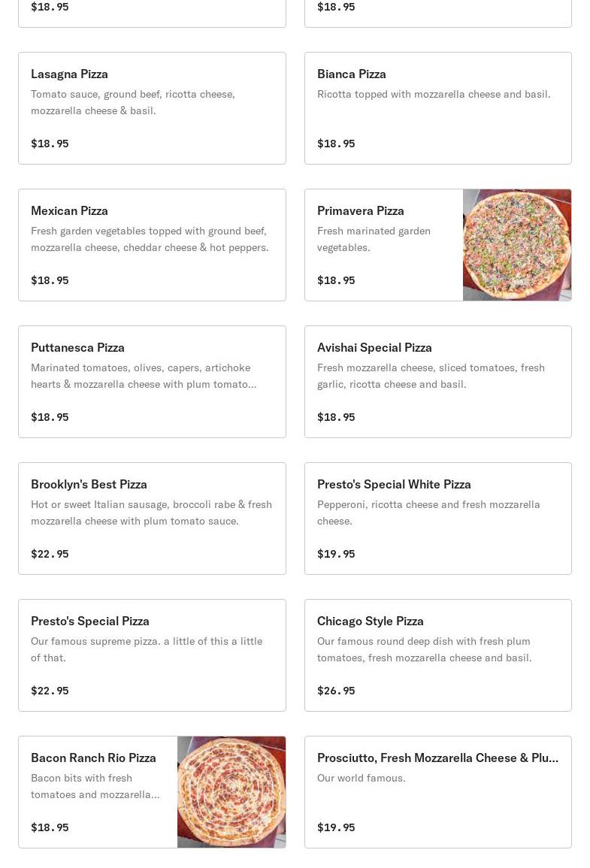Click the 'Our world famous.' description text

point(362,778)
